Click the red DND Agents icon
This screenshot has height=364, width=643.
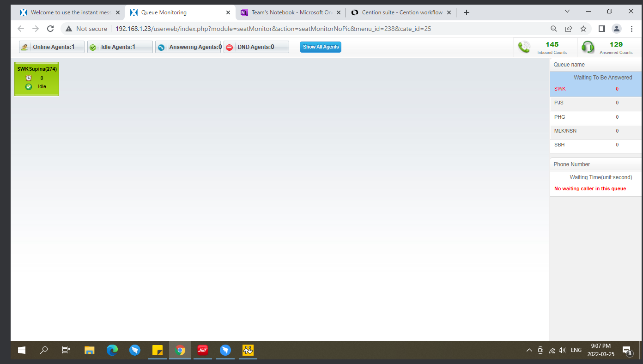point(230,47)
